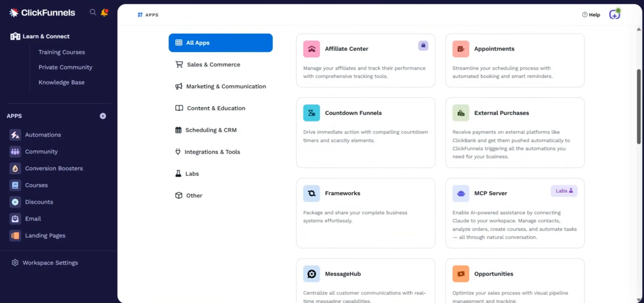Click the Apps grid breadcrumb icon
The image size is (644, 303).
tap(140, 15)
